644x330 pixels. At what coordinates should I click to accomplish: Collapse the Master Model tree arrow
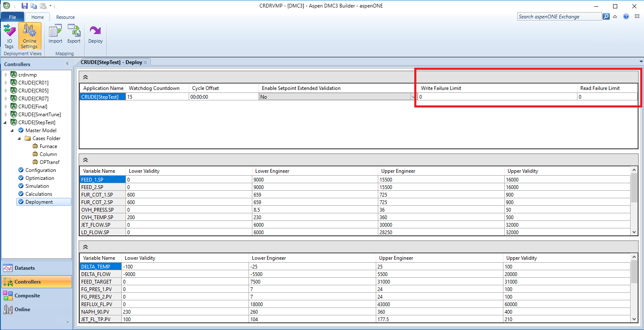tap(12, 130)
